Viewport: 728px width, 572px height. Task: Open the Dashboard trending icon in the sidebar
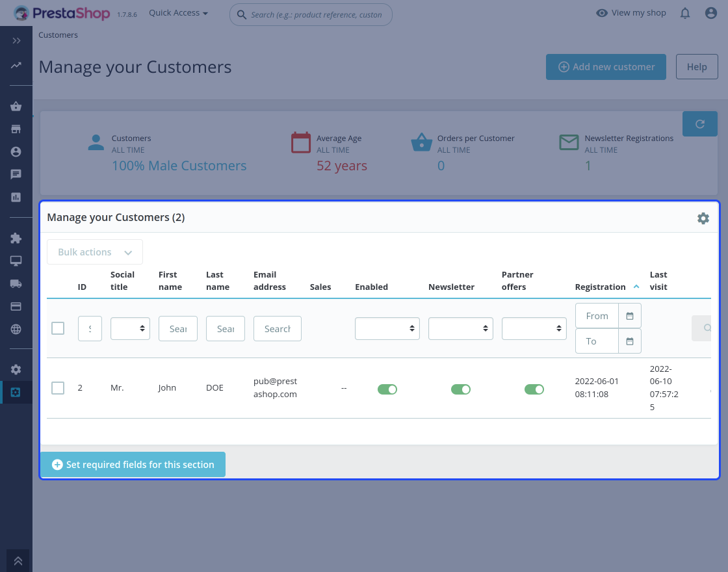click(x=16, y=66)
